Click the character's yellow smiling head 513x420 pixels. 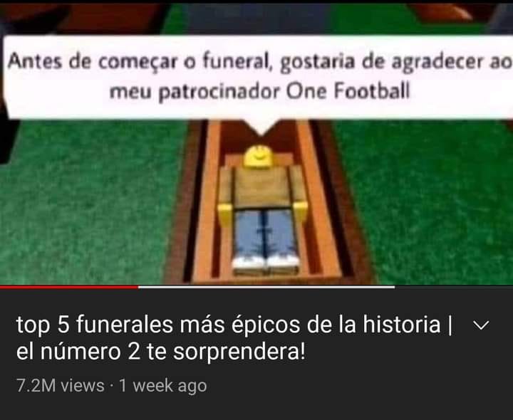259,156
